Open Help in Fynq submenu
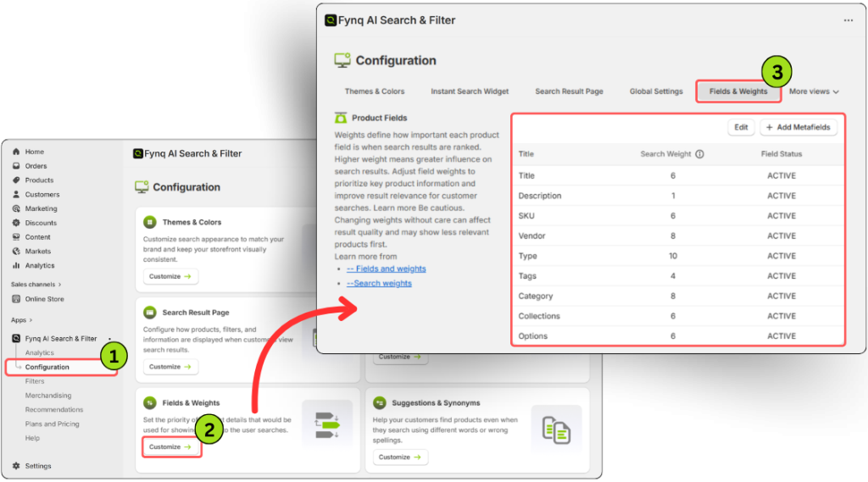Image resolution: width=868 pixels, height=482 pixels. click(32, 438)
